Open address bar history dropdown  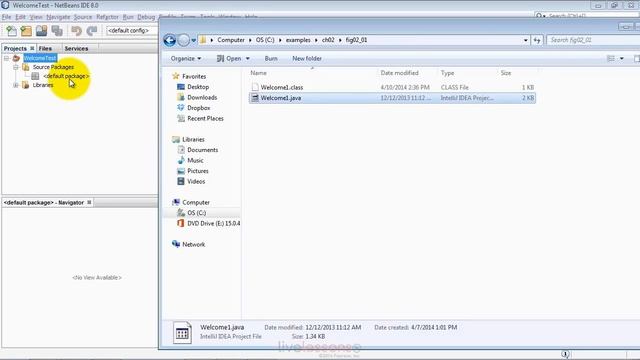tap(526, 40)
